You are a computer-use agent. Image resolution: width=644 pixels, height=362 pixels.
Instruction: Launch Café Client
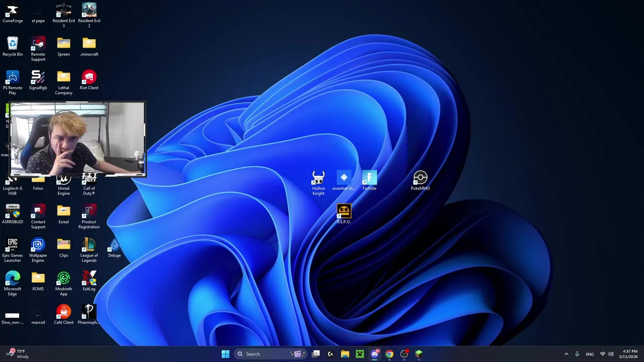point(63,315)
